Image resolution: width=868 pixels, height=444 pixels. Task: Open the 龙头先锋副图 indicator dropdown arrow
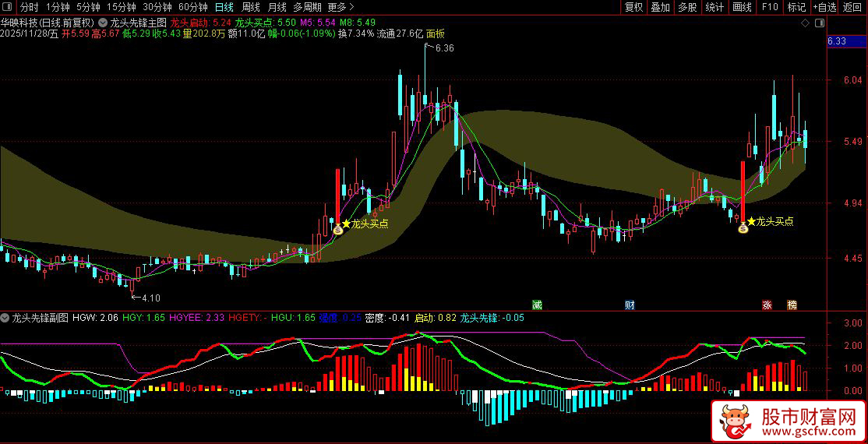(x=5, y=318)
